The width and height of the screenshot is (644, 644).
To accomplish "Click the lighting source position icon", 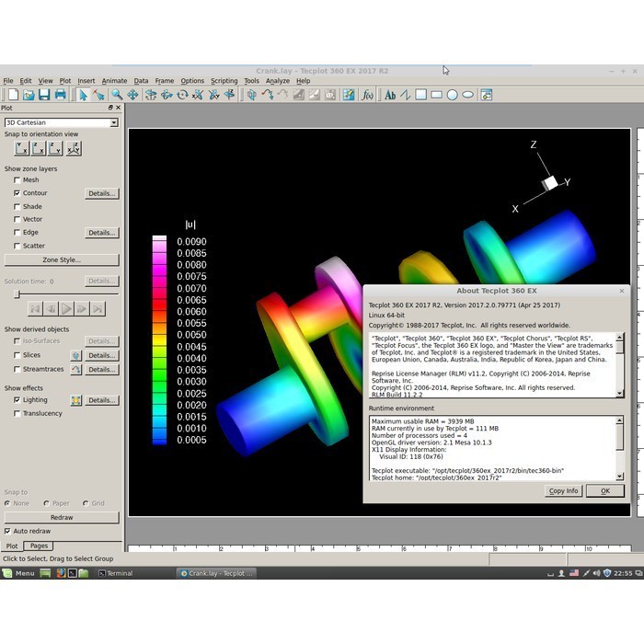I will pos(76,400).
